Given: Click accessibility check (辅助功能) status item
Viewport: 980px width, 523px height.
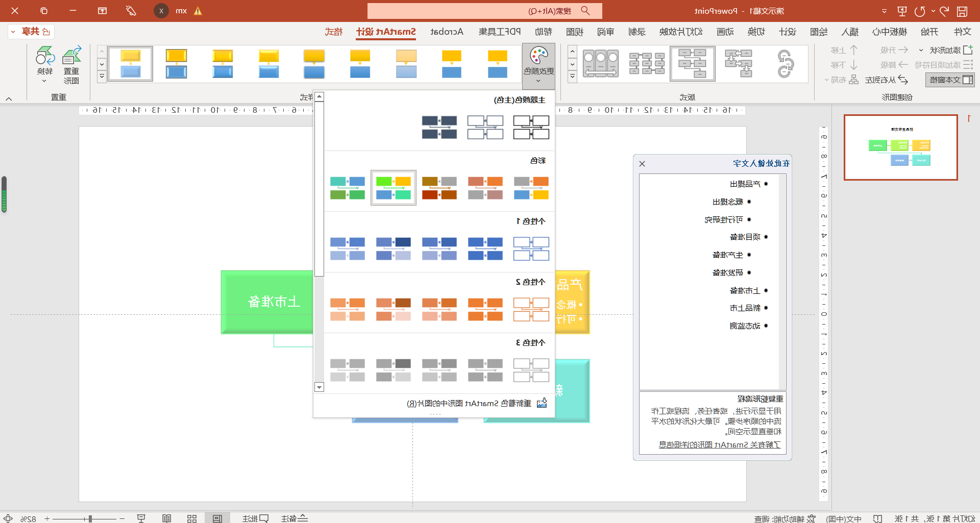Looking at the screenshot, I should [x=786, y=518].
